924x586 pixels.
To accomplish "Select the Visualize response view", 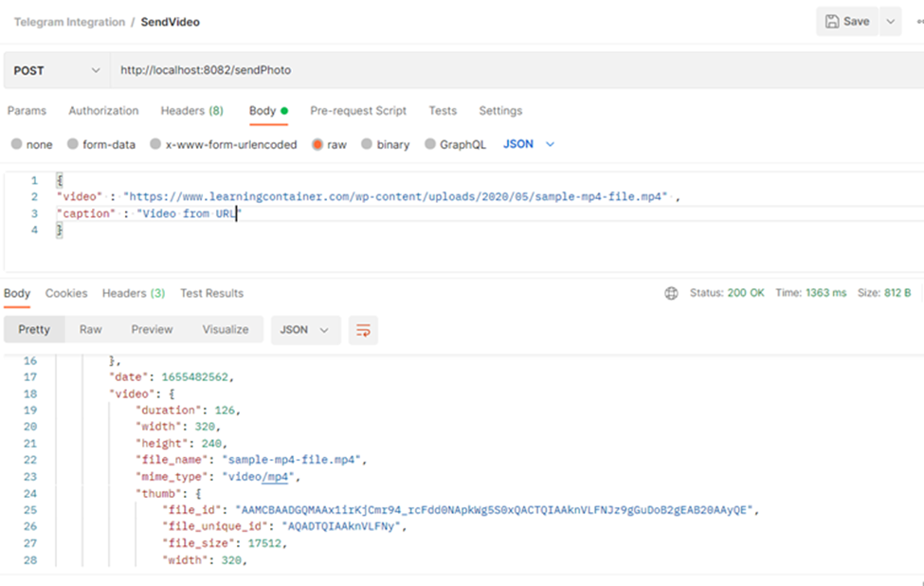I will tap(226, 330).
